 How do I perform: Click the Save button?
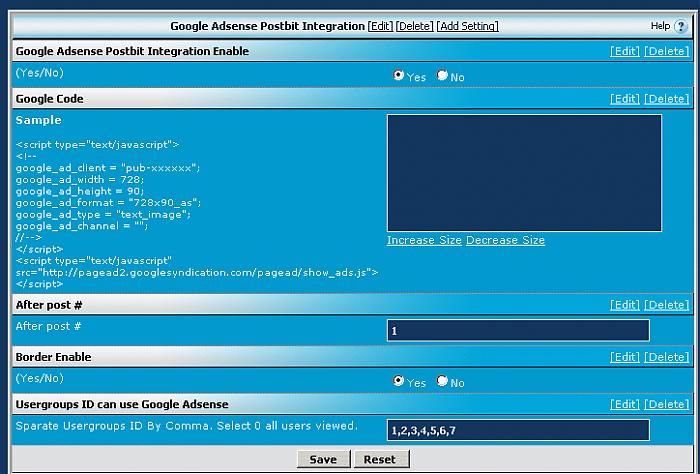pos(324,459)
